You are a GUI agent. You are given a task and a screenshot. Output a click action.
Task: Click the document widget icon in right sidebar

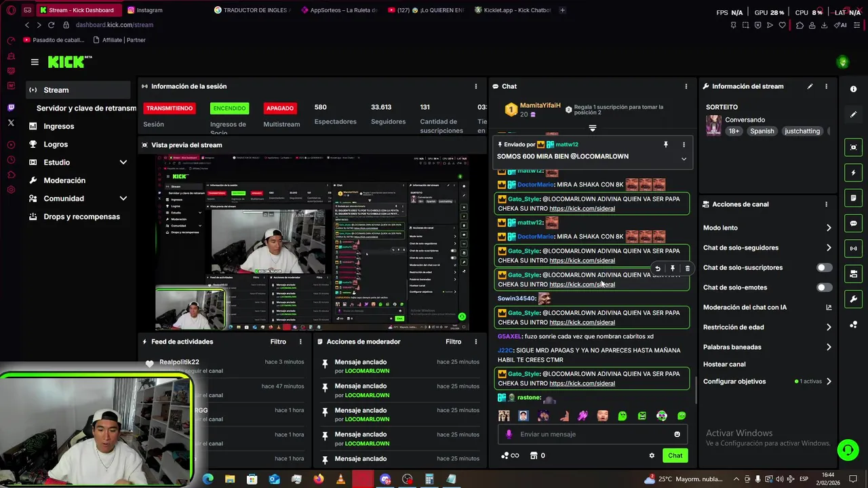click(x=853, y=198)
